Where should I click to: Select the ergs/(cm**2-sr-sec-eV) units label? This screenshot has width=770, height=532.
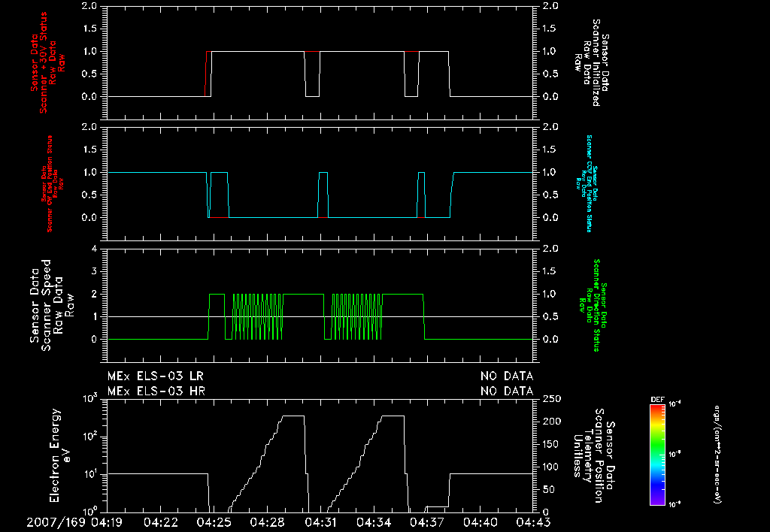click(717, 454)
